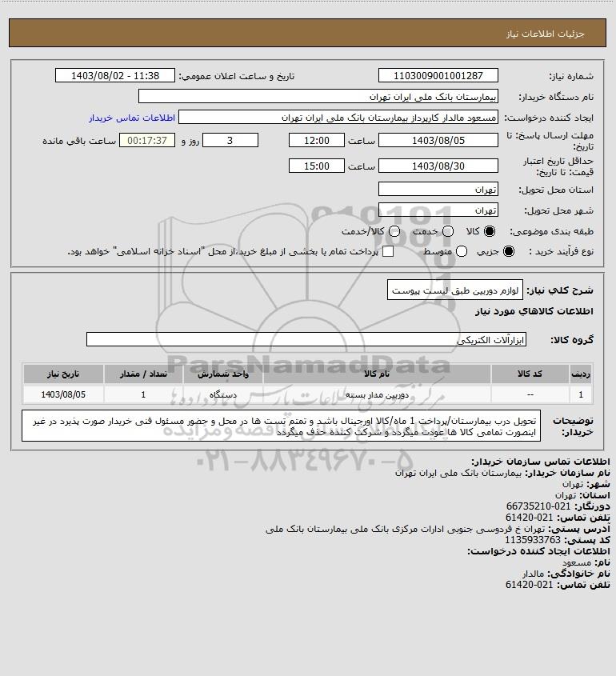This screenshot has height=676, width=616.
Task: Click the response deadline date 1403/08/05 field
Action: click(438, 140)
